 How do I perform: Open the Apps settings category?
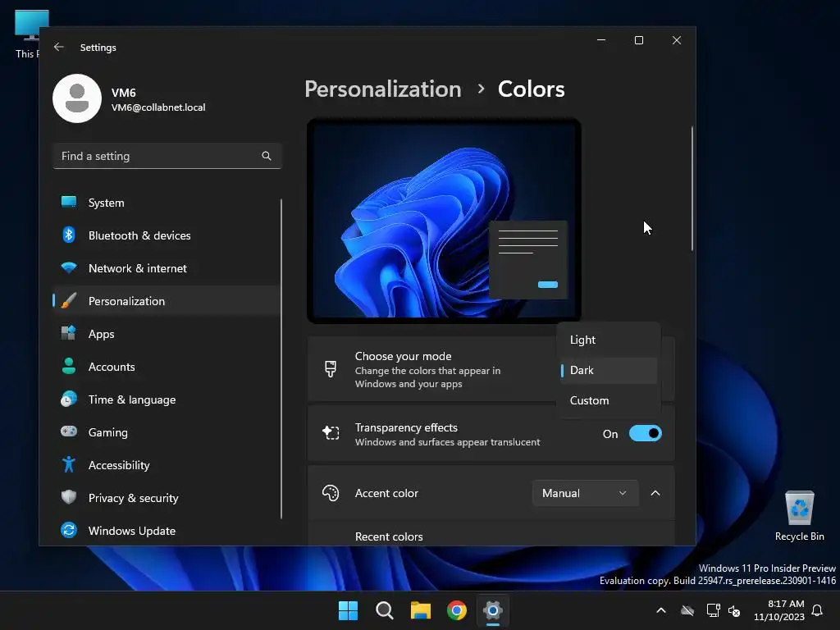(166, 334)
